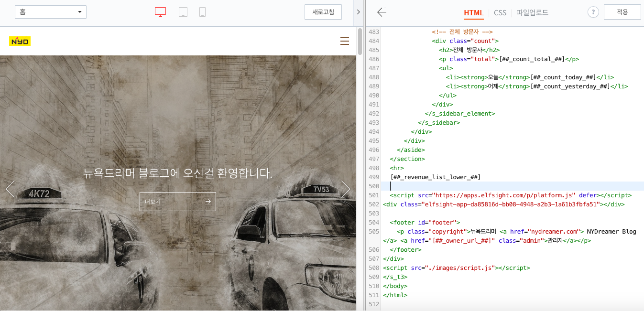Click the div class count line 484

click(x=465, y=41)
